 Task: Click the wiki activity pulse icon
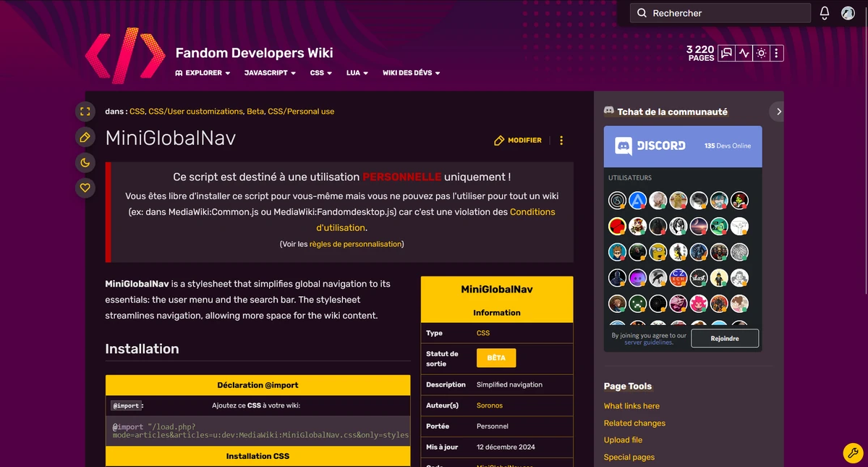(743, 53)
